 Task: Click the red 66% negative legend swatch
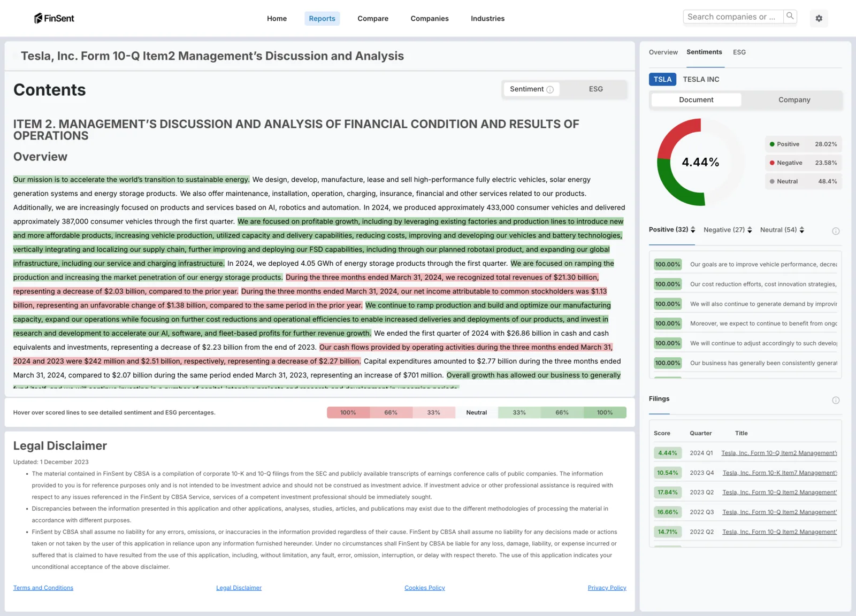click(391, 413)
